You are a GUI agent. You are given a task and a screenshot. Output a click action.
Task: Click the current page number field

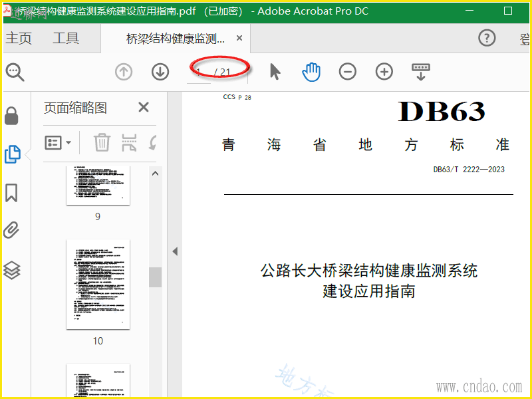click(x=199, y=72)
